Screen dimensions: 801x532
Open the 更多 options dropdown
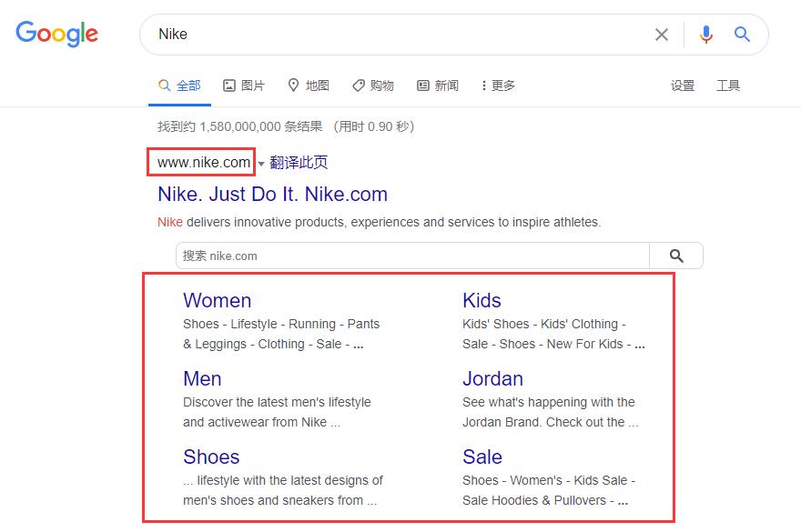pyautogui.click(x=497, y=85)
